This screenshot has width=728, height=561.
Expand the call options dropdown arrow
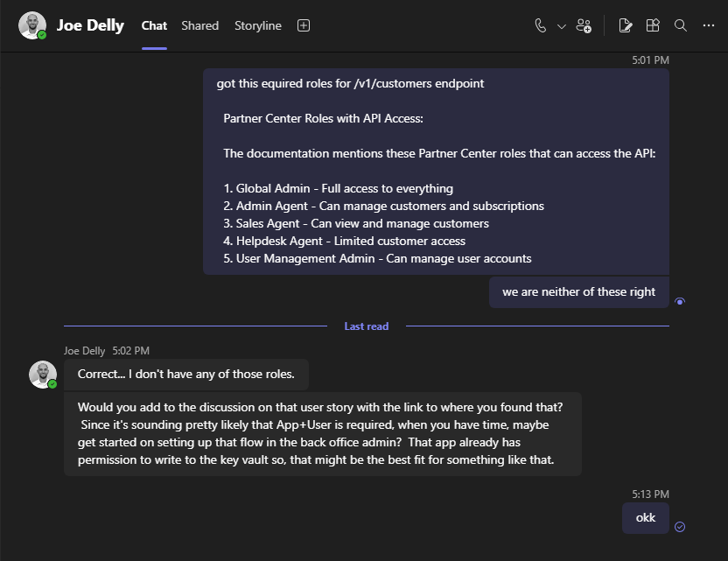tap(562, 26)
